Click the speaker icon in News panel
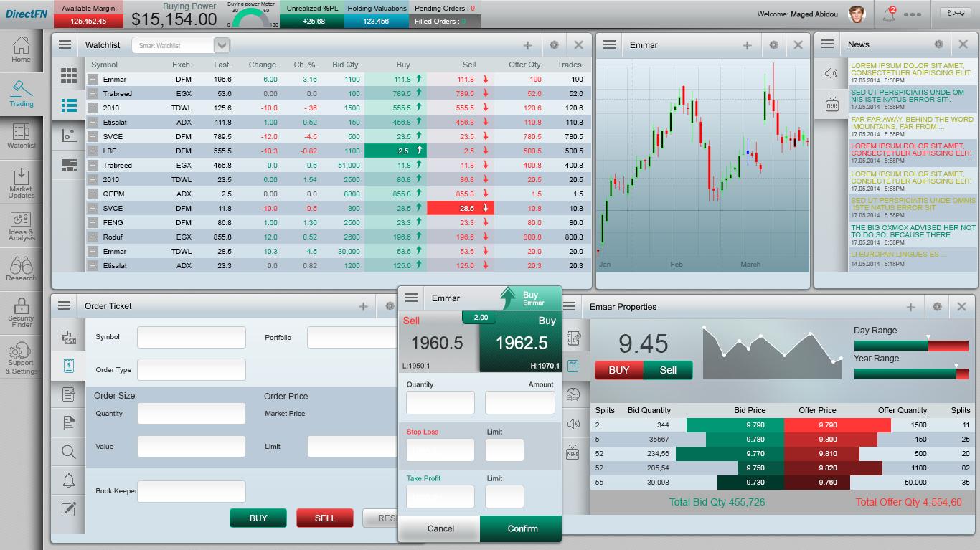The image size is (980, 550). point(831,73)
